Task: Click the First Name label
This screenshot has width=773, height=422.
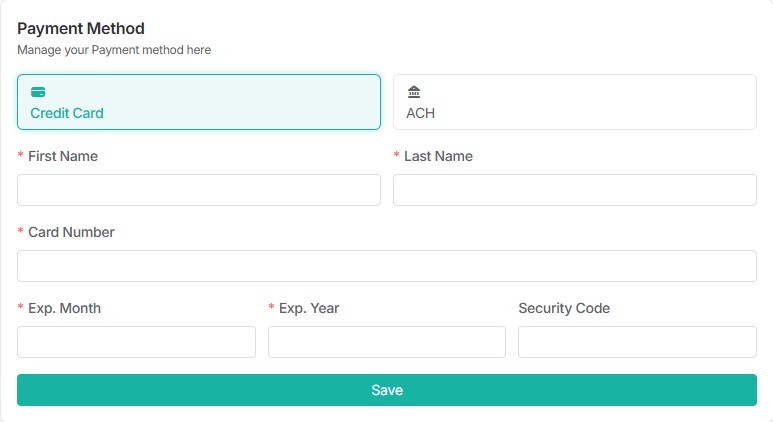Action: (x=63, y=156)
